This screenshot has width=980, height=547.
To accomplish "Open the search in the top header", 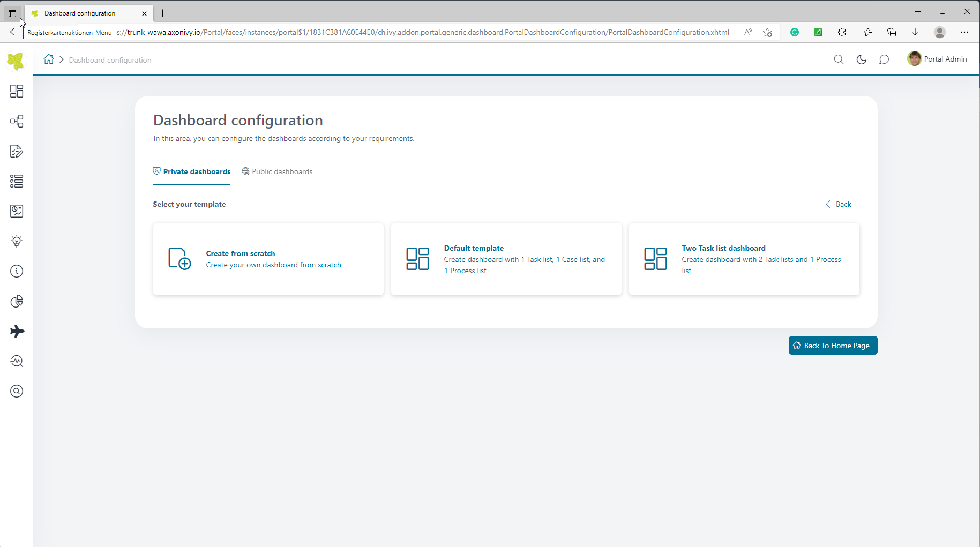I will point(839,59).
